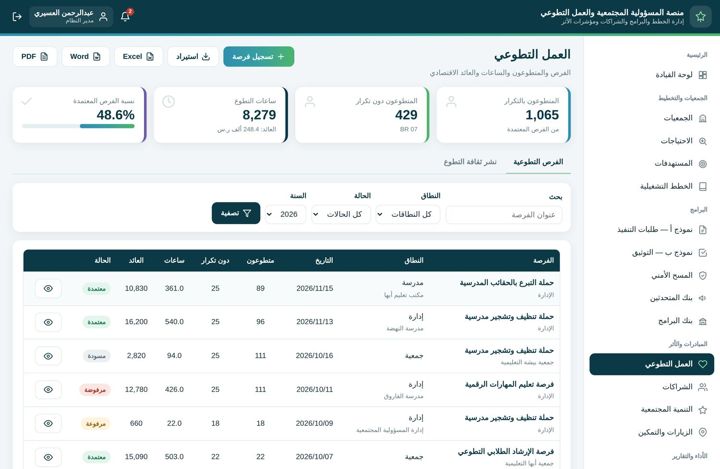720x469 pixels.
Task: Click the logout icon in header
Action: [17, 17]
